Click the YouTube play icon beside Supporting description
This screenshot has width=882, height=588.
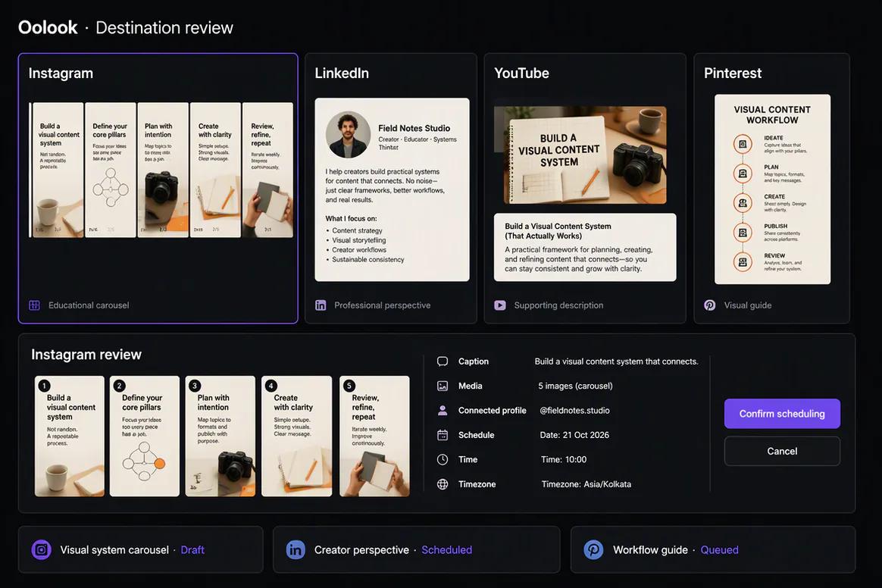pyautogui.click(x=500, y=305)
